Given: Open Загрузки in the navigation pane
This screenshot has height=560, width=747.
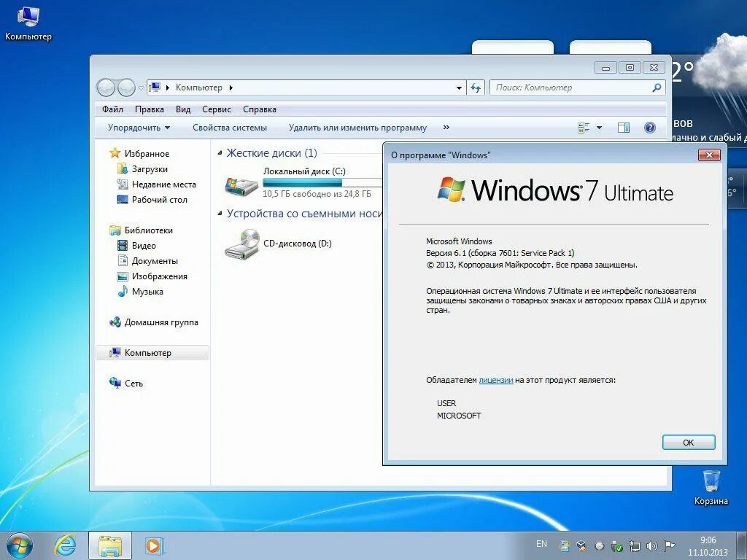Looking at the screenshot, I should [150, 169].
